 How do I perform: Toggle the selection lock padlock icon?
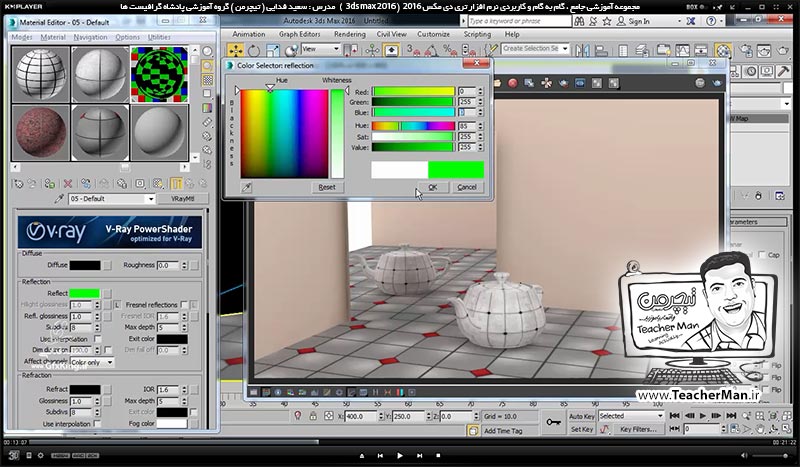coord(313,416)
